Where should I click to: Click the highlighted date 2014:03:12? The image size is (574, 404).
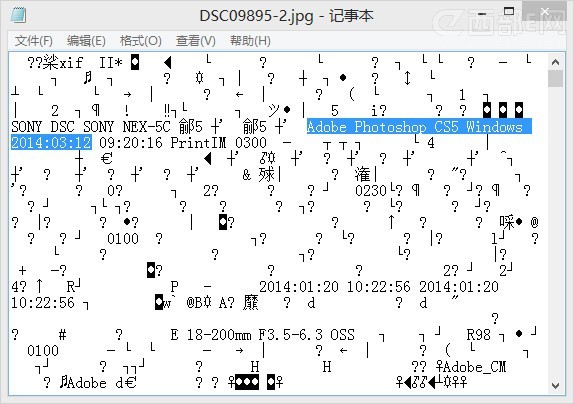51,142
